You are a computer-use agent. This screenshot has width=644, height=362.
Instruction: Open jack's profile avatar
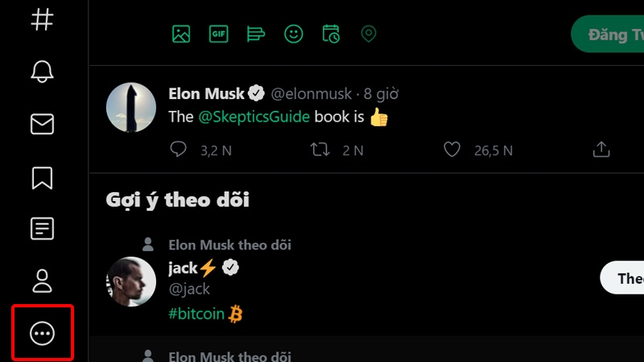pos(131,282)
